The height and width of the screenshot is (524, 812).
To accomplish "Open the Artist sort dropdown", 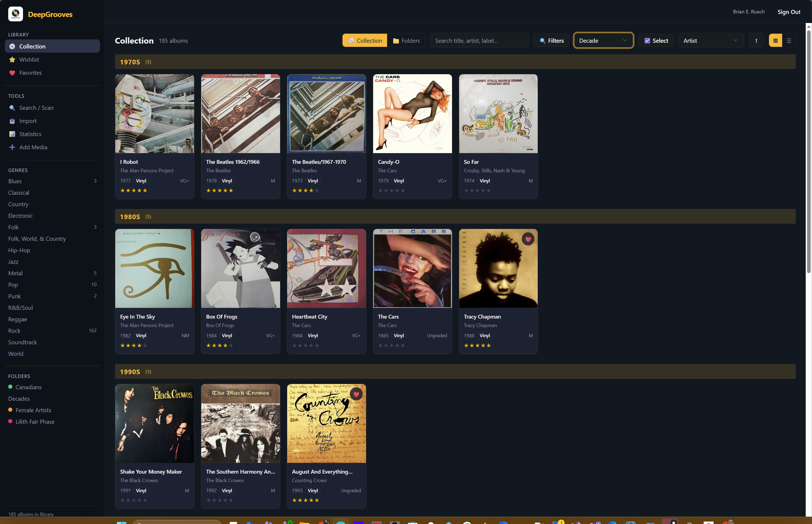I will pyautogui.click(x=711, y=40).
